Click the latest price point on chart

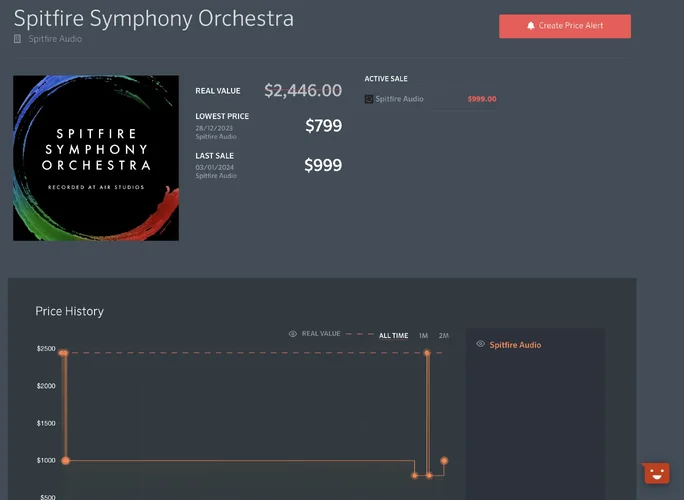(444, 461)
